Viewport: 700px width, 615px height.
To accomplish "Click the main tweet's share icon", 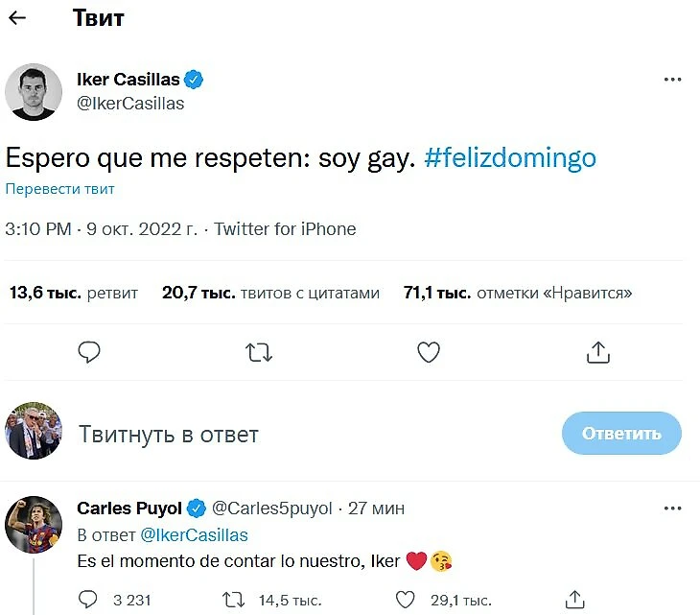I will click(598, 352).
